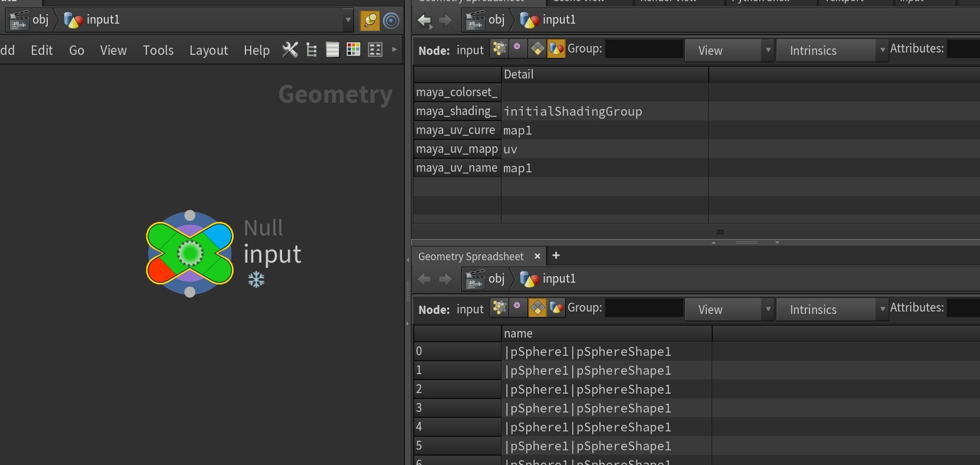Click input1 in lower spreadsheet path

tap(548, 279)
